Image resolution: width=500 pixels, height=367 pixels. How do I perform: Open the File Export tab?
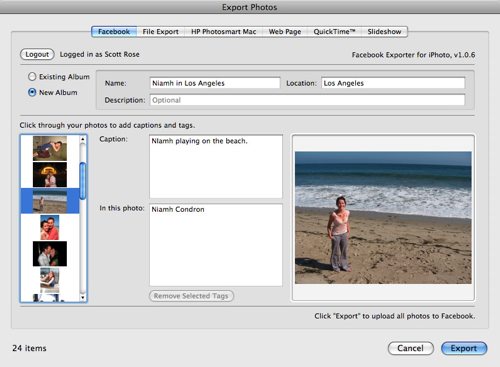pyautogui.click(x=160, y=32)
